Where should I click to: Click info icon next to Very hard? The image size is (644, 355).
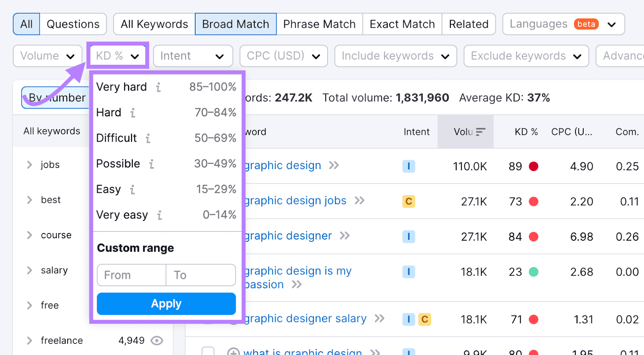[159, 87]
